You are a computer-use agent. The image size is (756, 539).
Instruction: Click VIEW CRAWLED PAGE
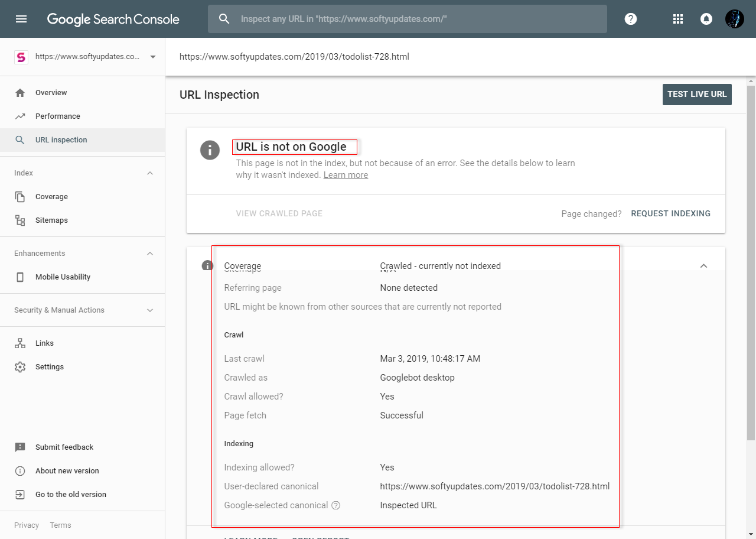click(x=279, y=214)
